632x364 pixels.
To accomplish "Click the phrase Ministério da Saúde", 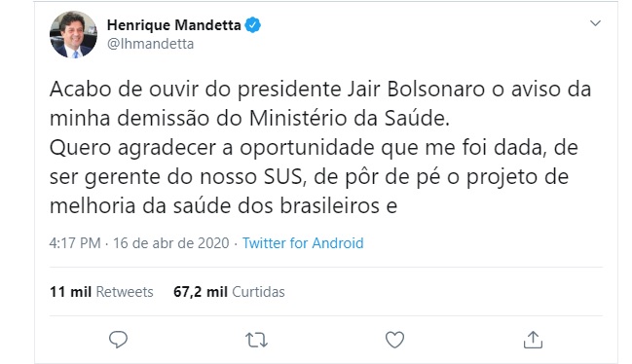I will pos(349,119).
